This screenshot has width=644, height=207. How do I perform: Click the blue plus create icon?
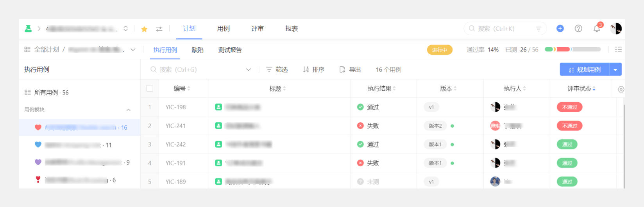click(560, 29)
